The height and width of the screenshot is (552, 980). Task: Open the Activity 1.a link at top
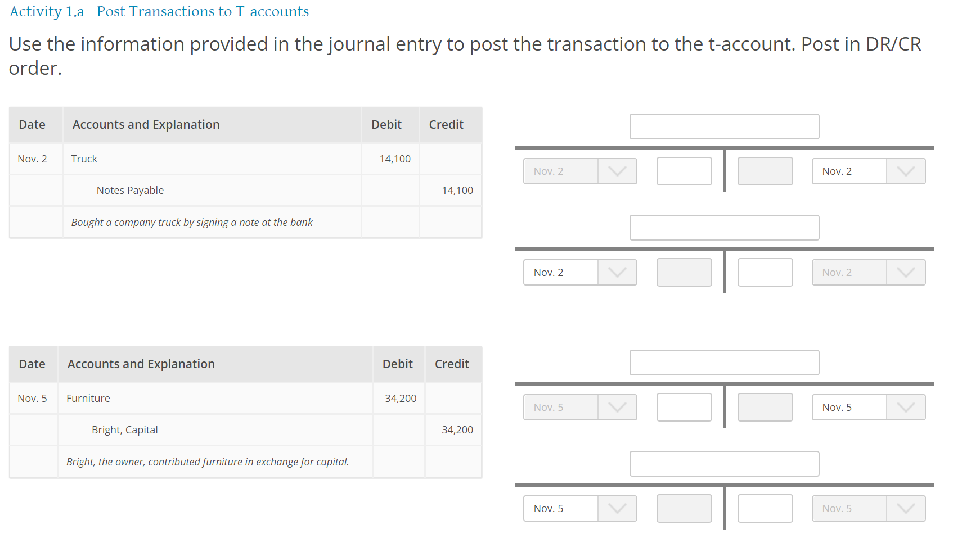point(159,11)
